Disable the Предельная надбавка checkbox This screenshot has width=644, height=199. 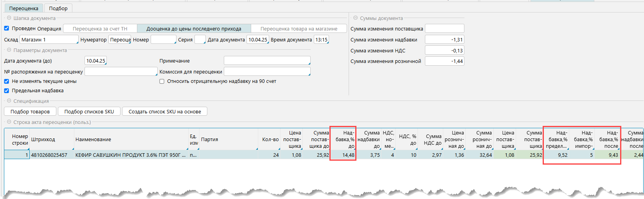point(7,91)
